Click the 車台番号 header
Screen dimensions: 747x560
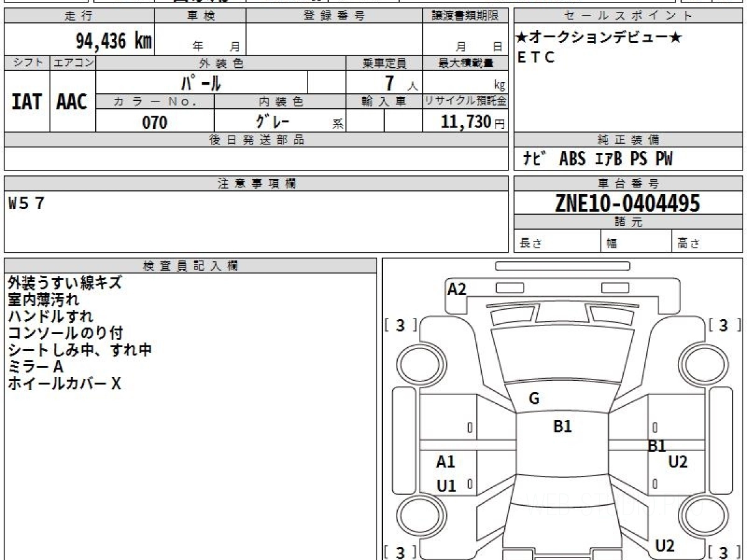[x=628, y=184]
